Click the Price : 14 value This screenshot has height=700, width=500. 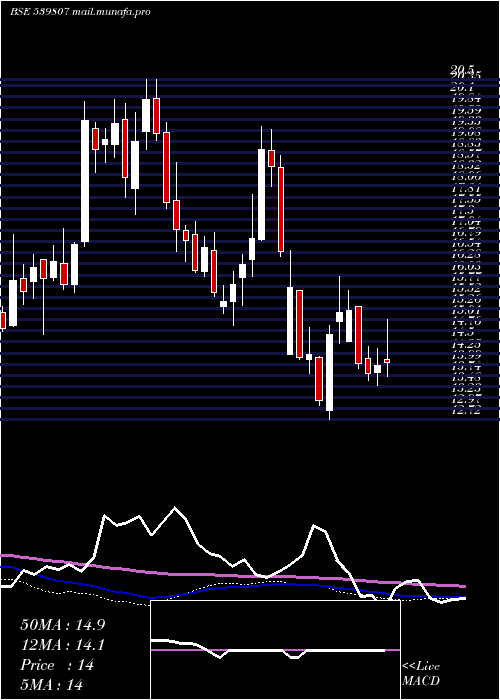point(57,665)
